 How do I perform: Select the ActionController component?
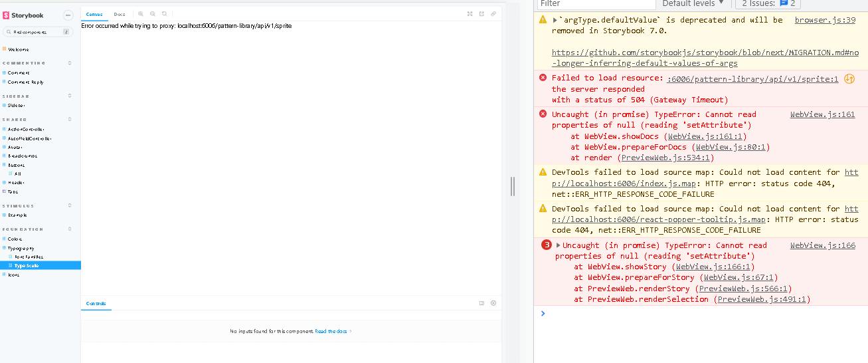[x=26, y=129]
